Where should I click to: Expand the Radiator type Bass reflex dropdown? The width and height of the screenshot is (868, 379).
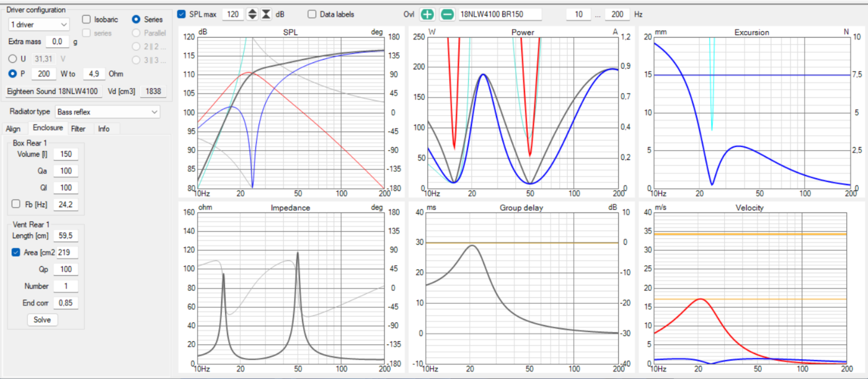pyautogui.click(x=107, y=112)
